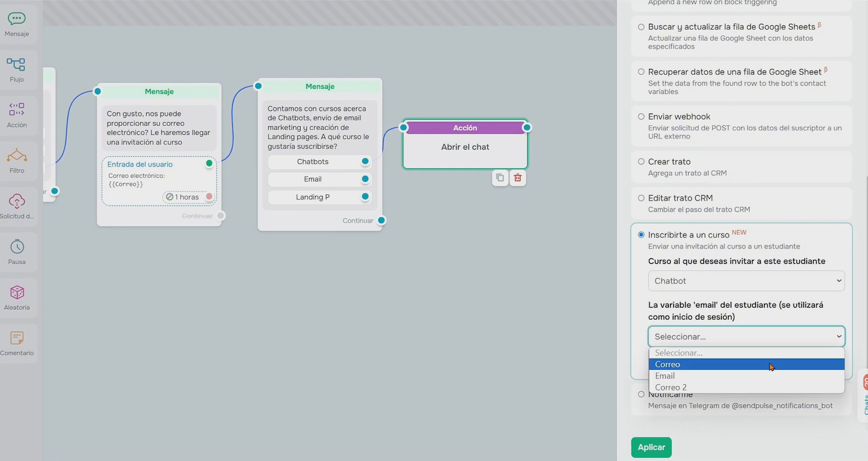Screen dimensions: 868x461
Task: Open the course dropdown showing Chatbot
Action: point(746,281)
